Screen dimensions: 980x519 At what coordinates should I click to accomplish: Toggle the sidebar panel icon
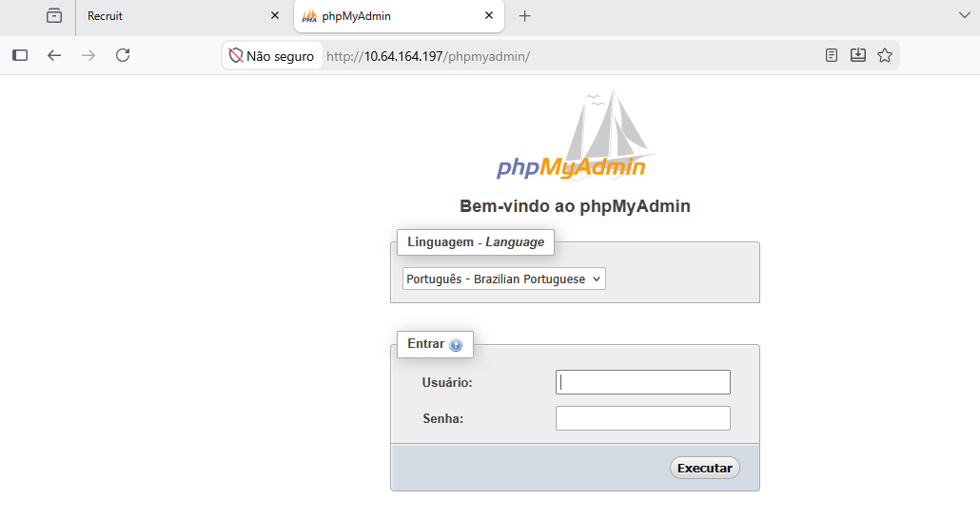point(20,55)
